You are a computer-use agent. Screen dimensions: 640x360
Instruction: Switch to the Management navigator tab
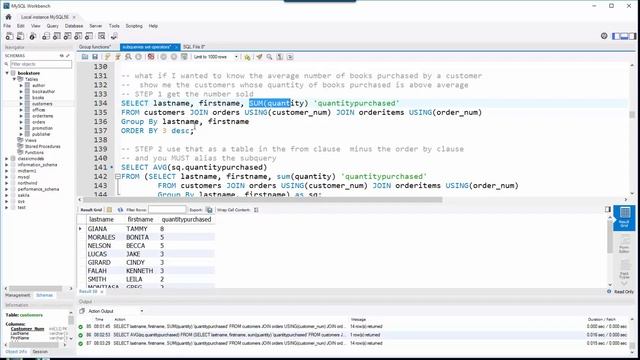tap(18, 295)
